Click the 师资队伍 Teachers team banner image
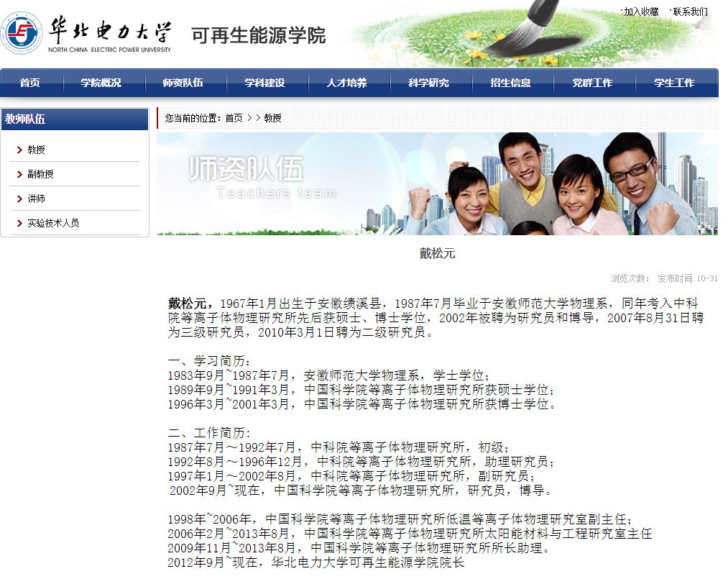Viewport: 728px width, 579px height. [x=437, y=184]
